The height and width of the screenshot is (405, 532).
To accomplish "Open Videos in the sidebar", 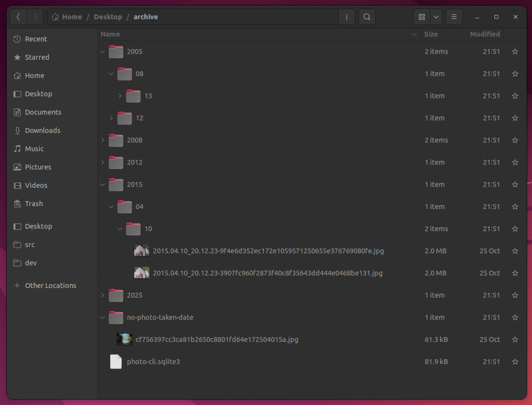I will (52, 185).
